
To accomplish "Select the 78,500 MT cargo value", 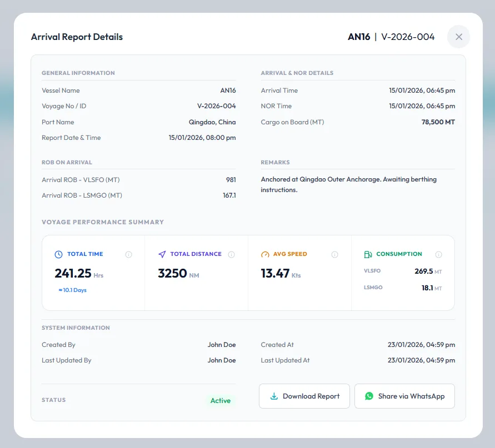I will [438, 122].
